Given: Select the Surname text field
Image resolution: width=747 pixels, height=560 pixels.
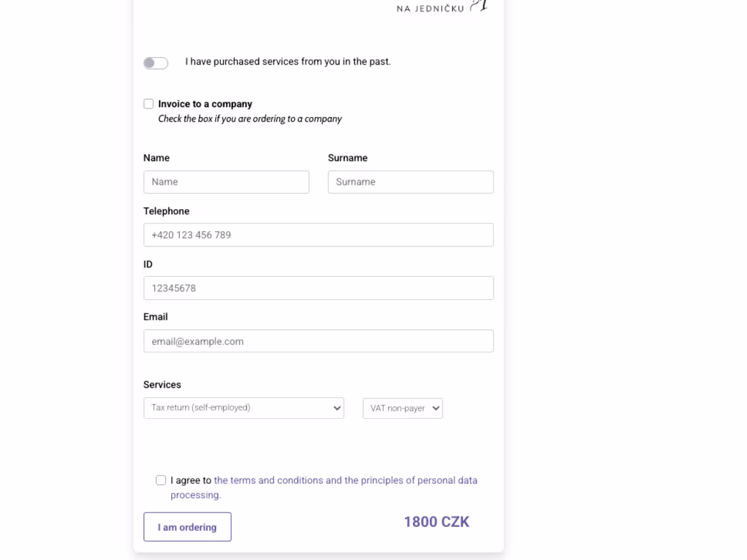Looking at the screenshot, I should [x=411, y=181].
